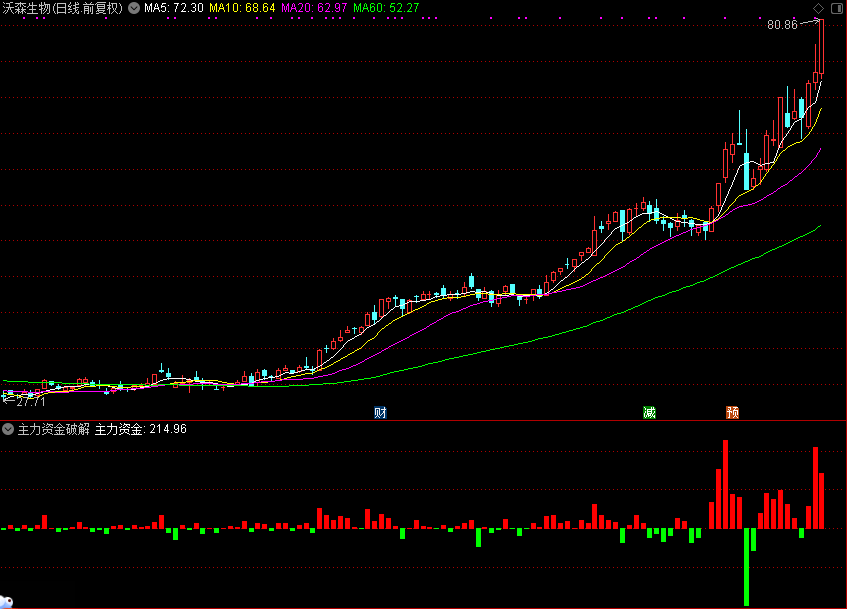The image size is (847, 609).
Task: Select the MA20: 62.97 label
Action: 314,8
